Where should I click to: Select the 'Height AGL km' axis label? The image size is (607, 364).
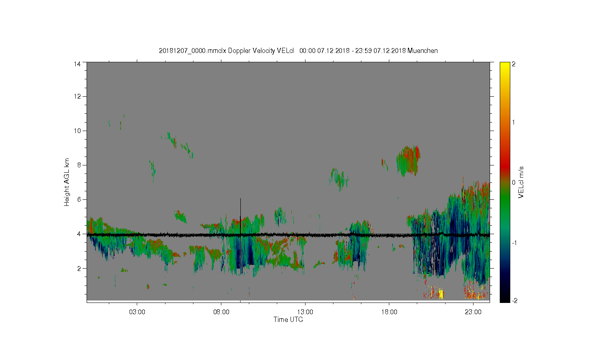[67, 182]
